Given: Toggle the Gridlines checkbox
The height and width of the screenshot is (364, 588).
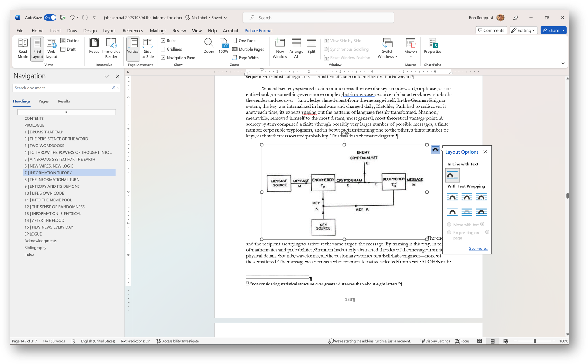Looking at the screenshot, I should [163, 49].
